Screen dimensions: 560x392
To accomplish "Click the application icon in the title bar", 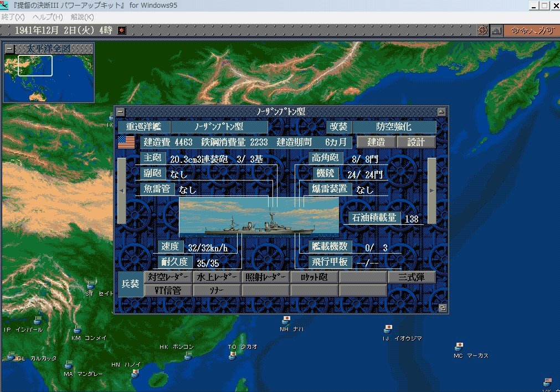I will (x=4, y=5).
